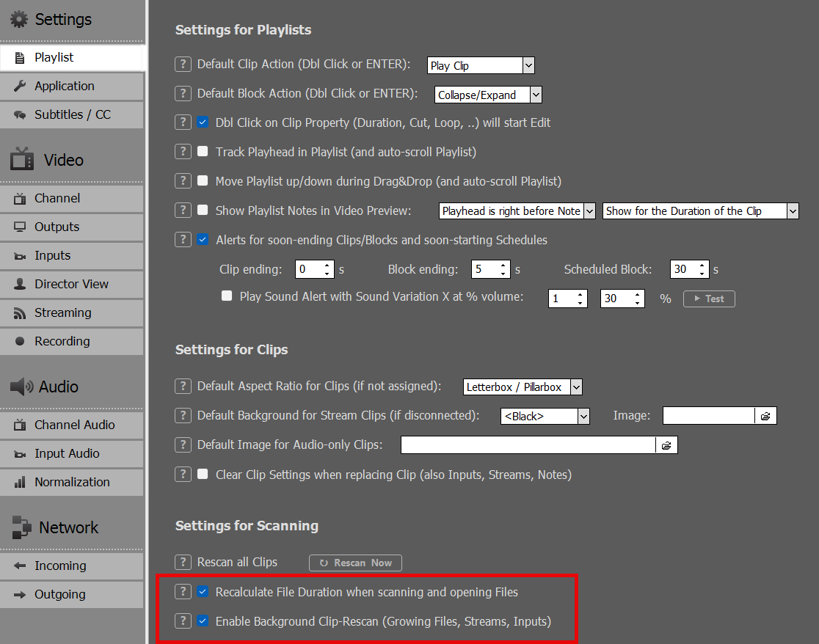Click the Rescan Now button
Viewport: 819px width, 644px height.
tap(355, 563)
